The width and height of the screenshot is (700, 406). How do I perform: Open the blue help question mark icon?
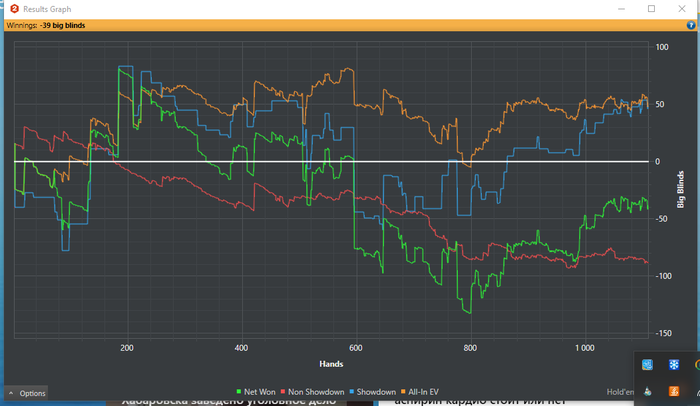tap(691, 25)
